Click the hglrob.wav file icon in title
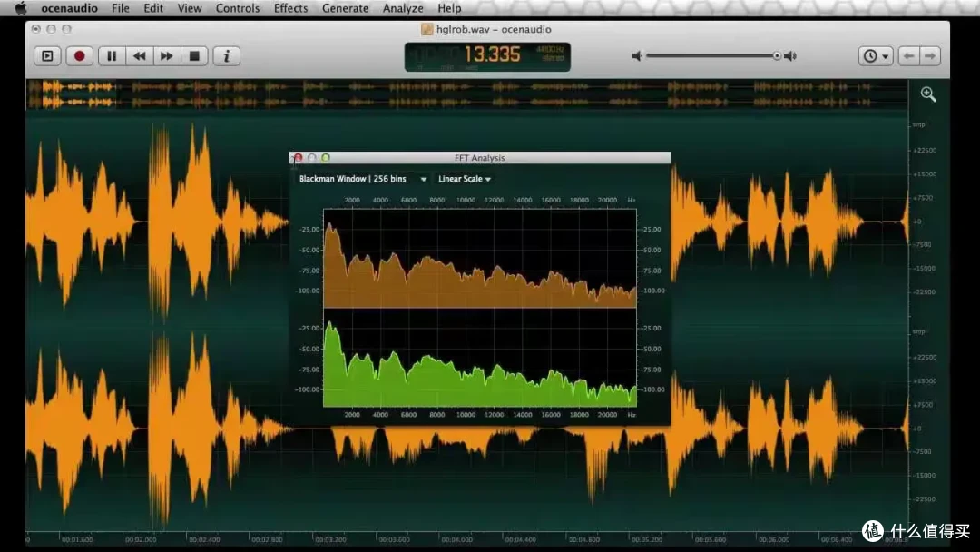The width and height of the screenshot is (980, 552). [426, 29]
